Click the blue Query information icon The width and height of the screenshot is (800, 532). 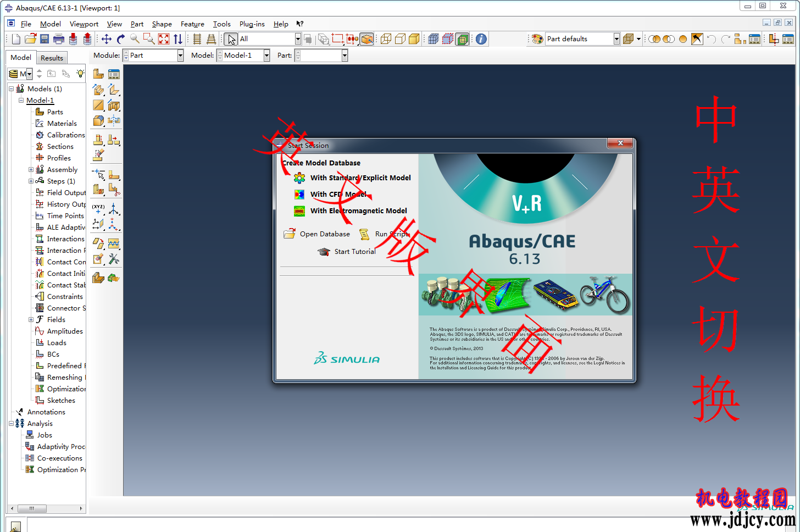pos(481,39)
